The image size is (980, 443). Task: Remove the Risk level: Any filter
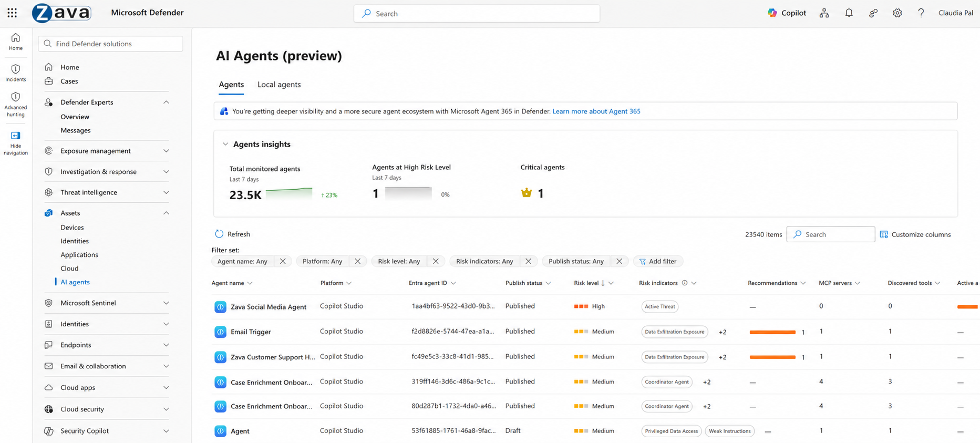coord(436,261)
